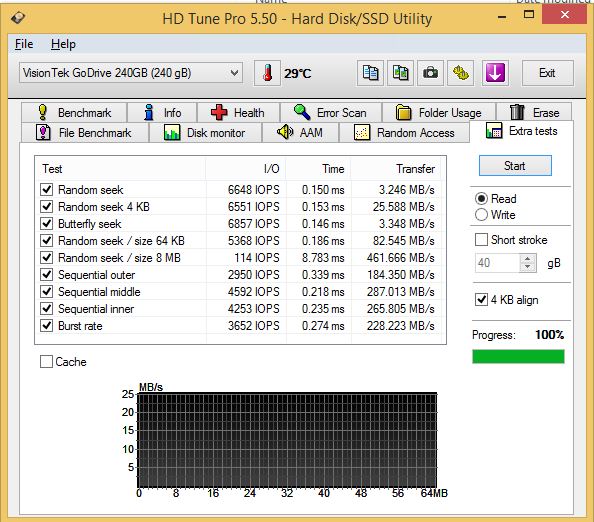Image resolution: width=594 pixels, height=522 pixels.
Task: Enable the Cache checkbox
Action: [x=46, y=361]
